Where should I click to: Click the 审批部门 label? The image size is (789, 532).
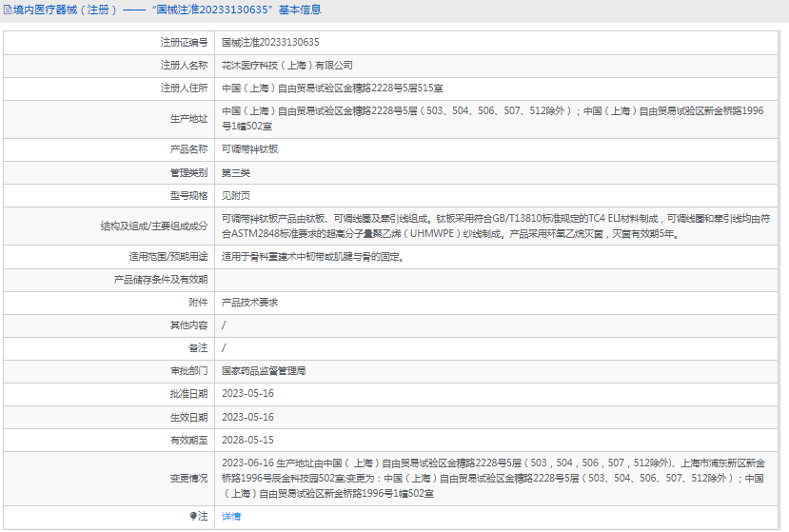point(188,371)
